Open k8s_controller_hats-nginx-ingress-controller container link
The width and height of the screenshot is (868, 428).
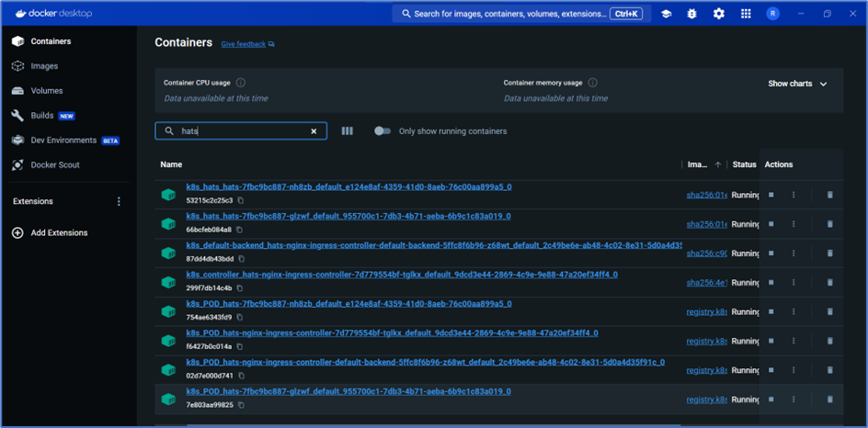pyautogui.click(x=402, y=275)
